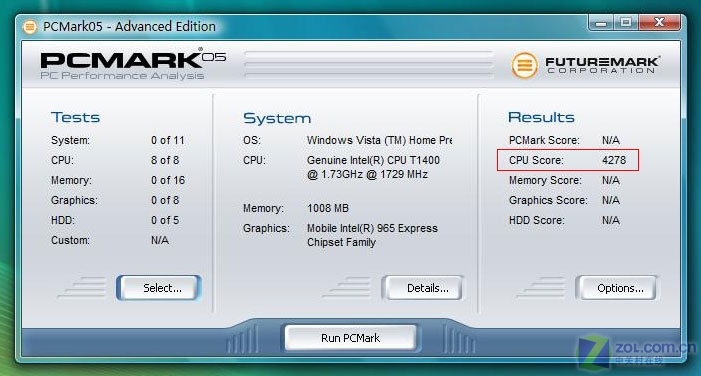Close the PCMark05 window
Viewport: 701px width, 376px height.
tap(660, 22)
